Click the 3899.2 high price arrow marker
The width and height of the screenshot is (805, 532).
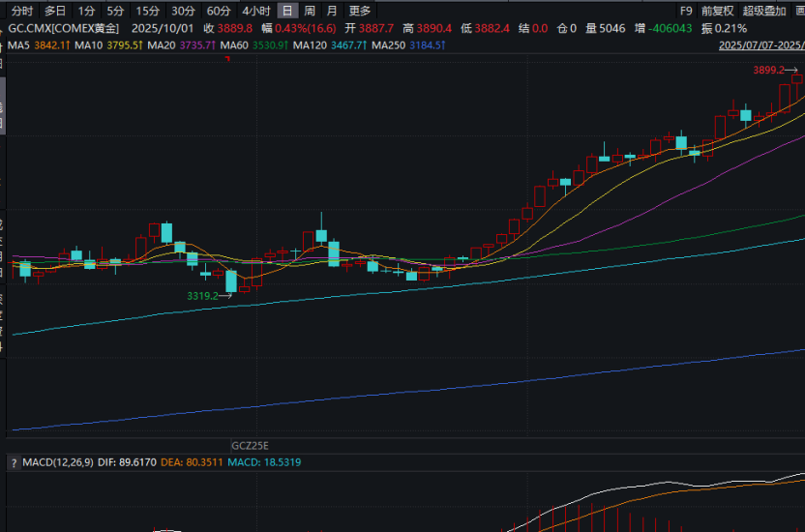[x=775, y=71]
